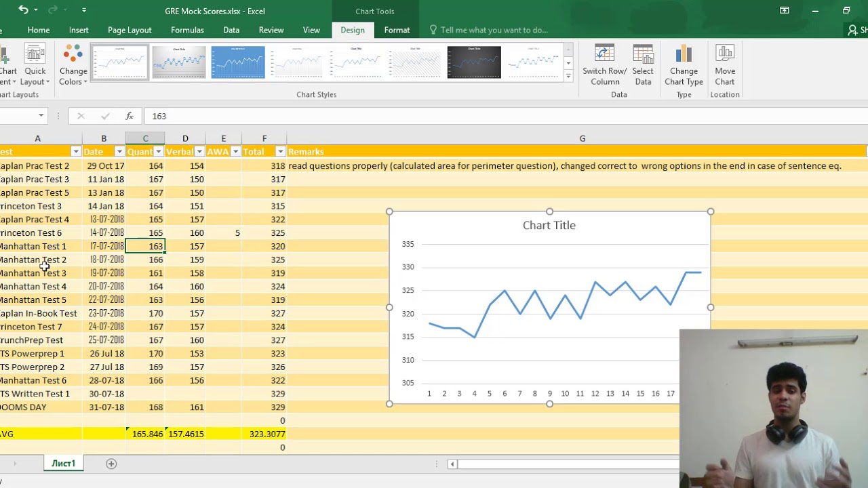Open the Select Data dialog
This screenshot has width=868, height=488.
pos(643,65)
